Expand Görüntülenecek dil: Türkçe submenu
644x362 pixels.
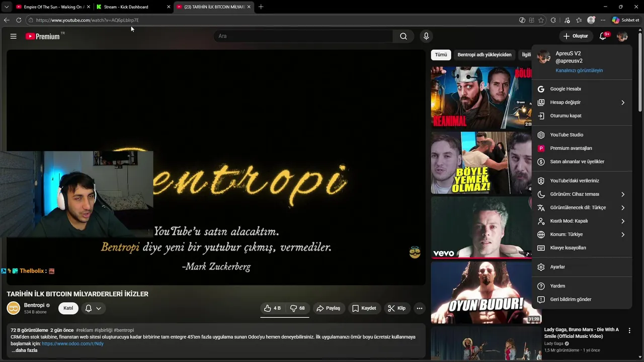tap(582, 208)
